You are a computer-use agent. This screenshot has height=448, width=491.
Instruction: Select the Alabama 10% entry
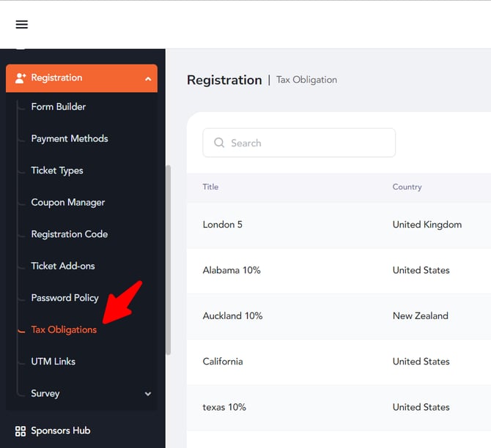coord(231,270)
